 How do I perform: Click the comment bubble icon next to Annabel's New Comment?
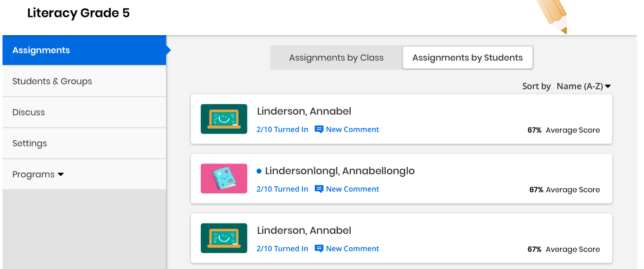point(318,129)
